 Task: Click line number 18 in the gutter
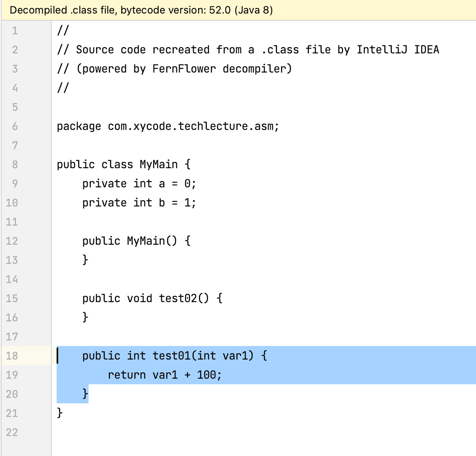click(x=12, y=356)
